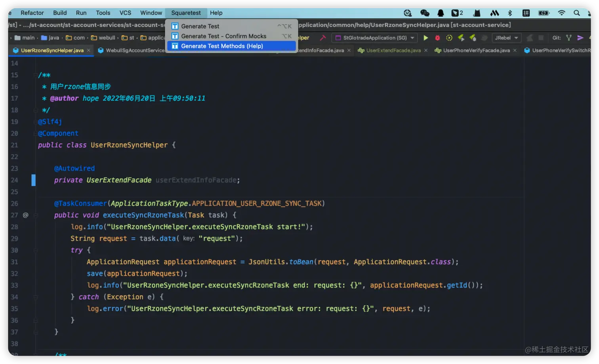Close the tab ending in endInfoFacade.java
This screenshot has width=599, height=364.
[x=349, y=51]
